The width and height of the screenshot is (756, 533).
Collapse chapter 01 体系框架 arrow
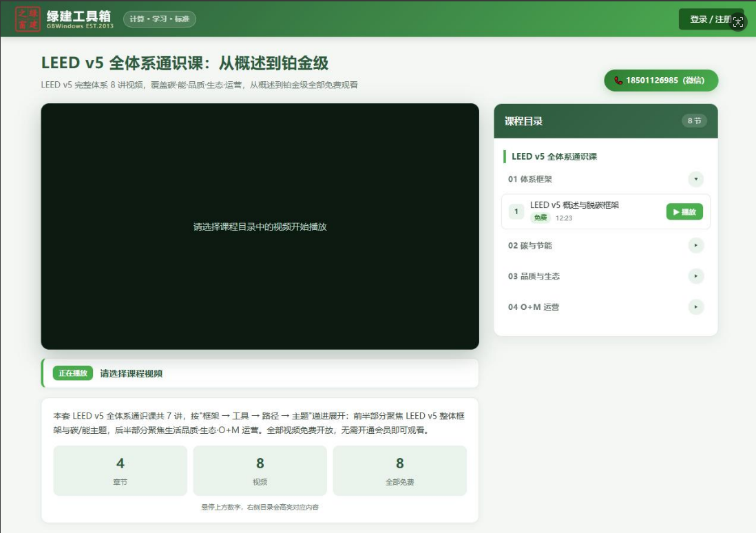click(x=695, y=179)
